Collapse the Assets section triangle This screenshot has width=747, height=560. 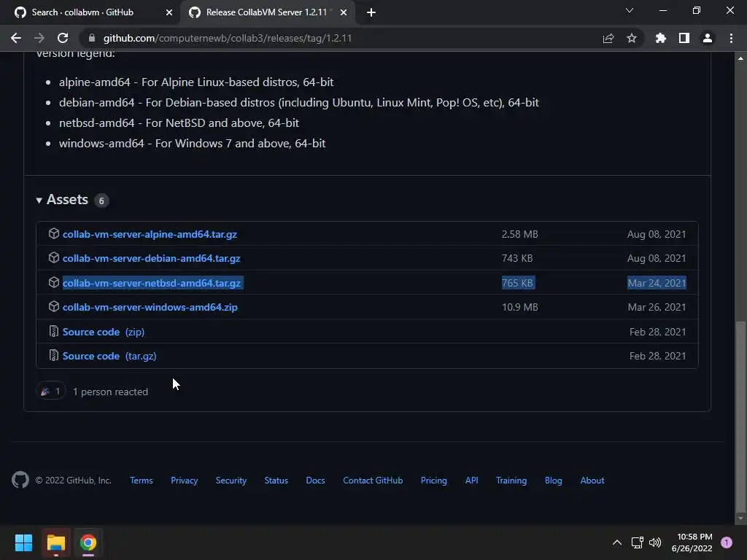[39, 201]
